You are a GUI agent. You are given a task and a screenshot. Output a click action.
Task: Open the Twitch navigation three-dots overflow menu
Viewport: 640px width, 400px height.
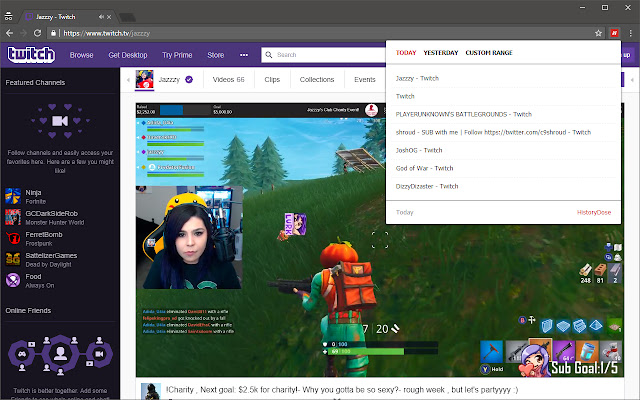click(244, 55)
